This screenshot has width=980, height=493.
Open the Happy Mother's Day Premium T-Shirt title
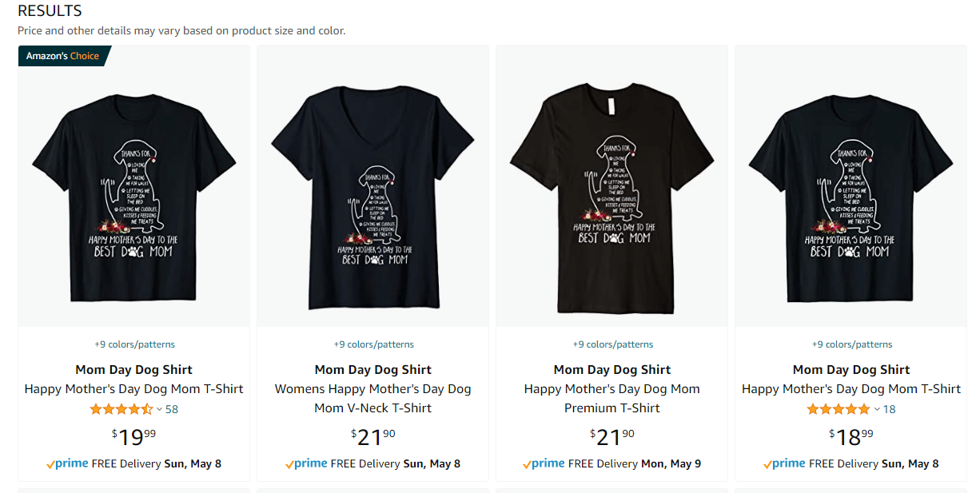click(612, 398)
